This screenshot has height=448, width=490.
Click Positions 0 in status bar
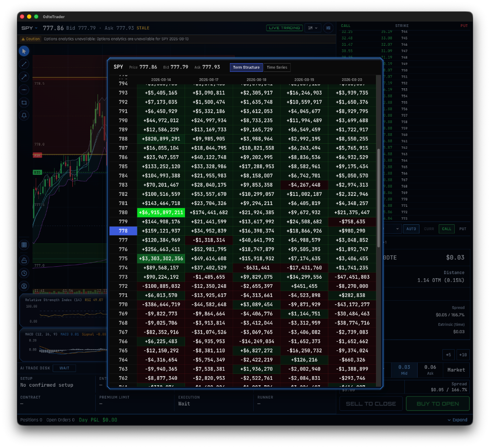31,420
